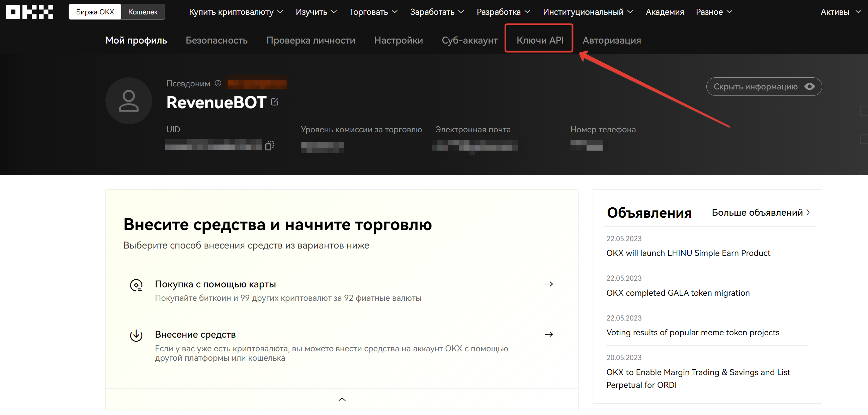This screenshot has width=868, height=415.
Task: Expand Институциональный menu
Action: (x=588, y=12)
